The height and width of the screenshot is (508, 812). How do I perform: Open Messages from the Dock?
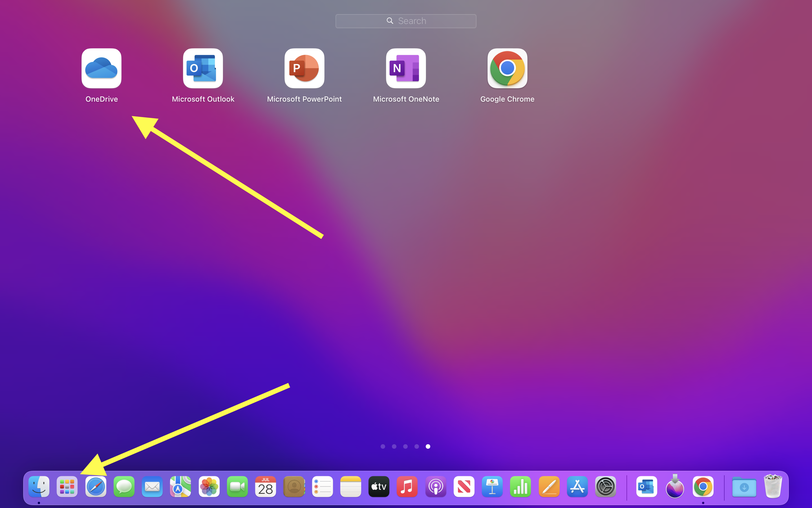[124, 487]
